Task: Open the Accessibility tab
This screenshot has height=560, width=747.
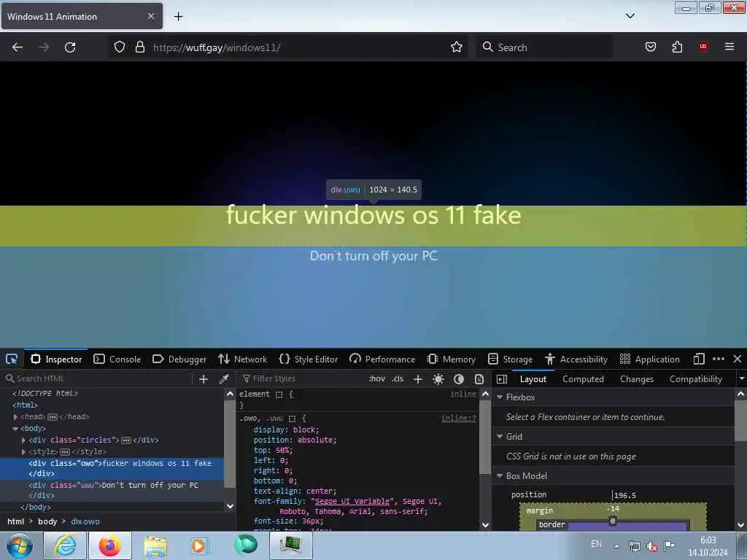Action: [576, 359]
